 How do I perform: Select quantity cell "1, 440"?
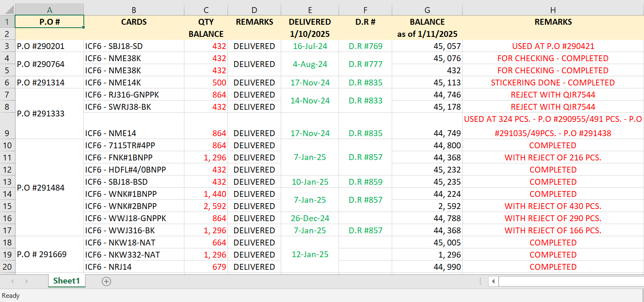[x=206, y=194]
